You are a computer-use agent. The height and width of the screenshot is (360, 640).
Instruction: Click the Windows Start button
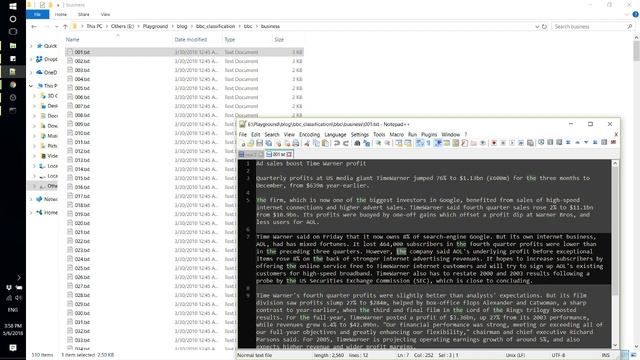point(13,7)
